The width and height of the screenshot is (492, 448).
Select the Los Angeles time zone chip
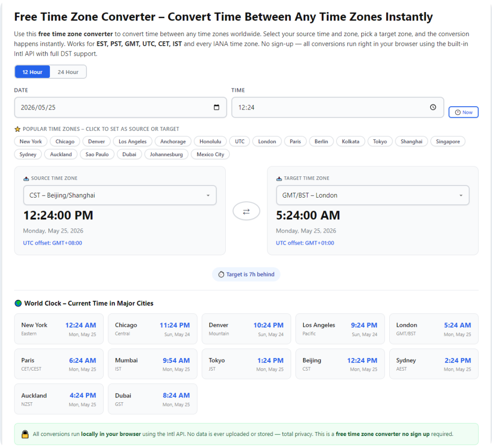tap(133, 142)
